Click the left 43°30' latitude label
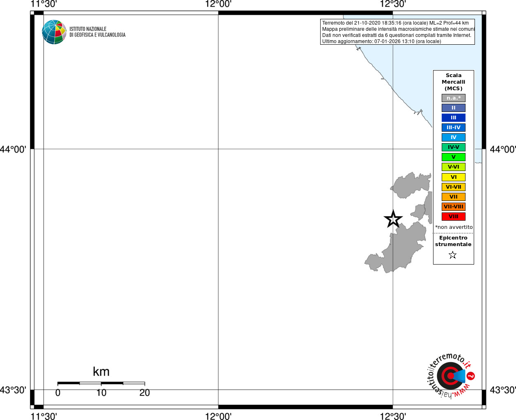Viewport: 516px width, 420px height. coord(13,390)
